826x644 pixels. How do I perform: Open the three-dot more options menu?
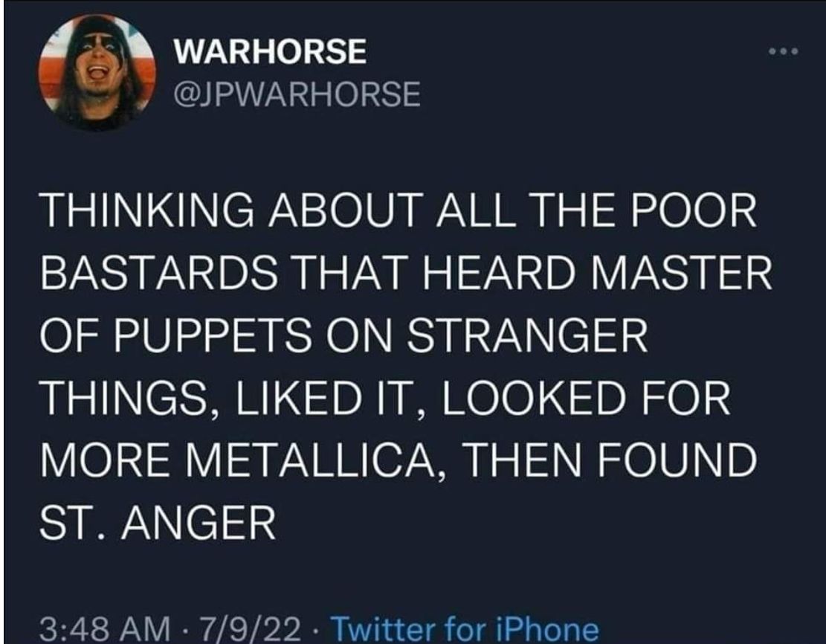784,51
